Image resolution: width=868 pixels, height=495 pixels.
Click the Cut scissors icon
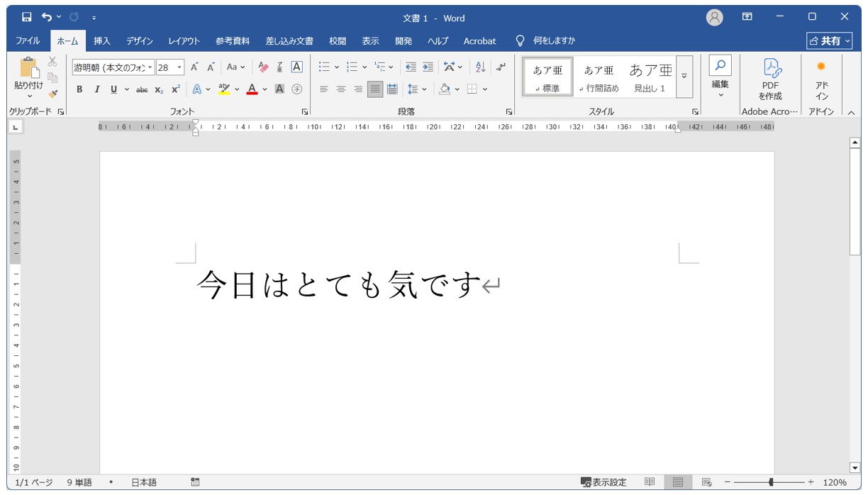(x=52, y=62)
